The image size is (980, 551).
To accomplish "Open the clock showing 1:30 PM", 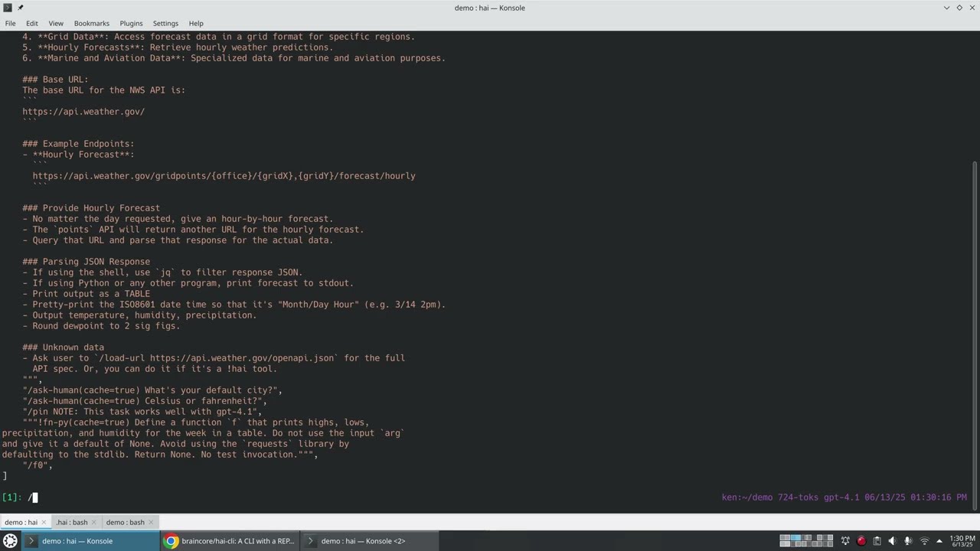I will (962, 541).
